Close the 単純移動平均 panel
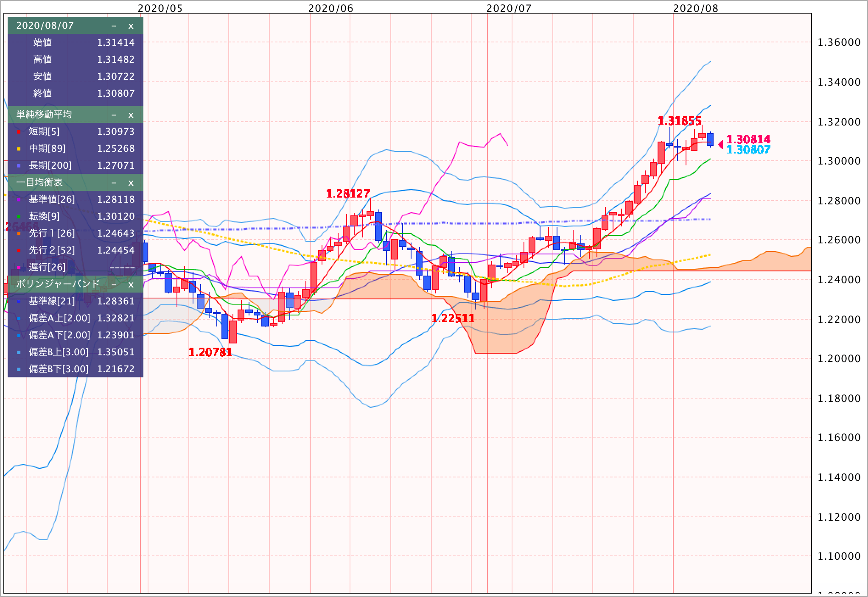This screenshot has width=868, height=597. pos(131,115)
